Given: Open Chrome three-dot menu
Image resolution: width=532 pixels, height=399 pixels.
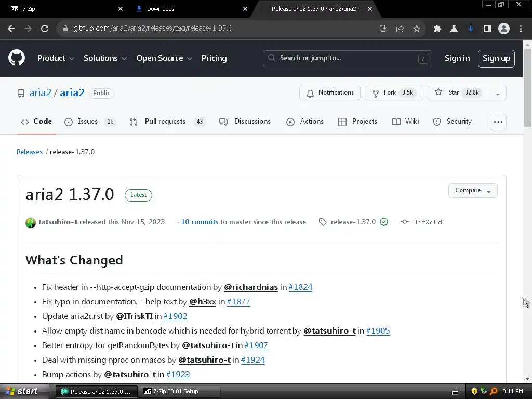Looking at the screenshot, I should click(521, 29).
